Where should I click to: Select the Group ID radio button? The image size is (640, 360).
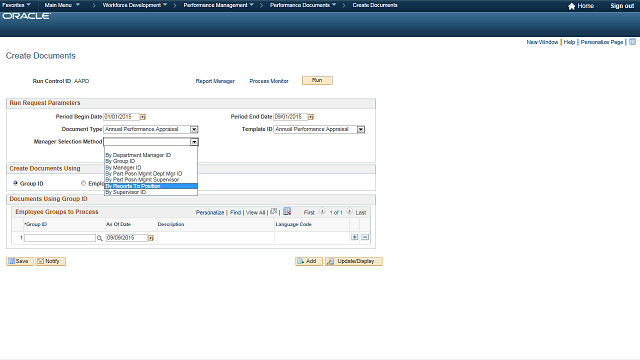pyautogui.click(x=16, y=183)
